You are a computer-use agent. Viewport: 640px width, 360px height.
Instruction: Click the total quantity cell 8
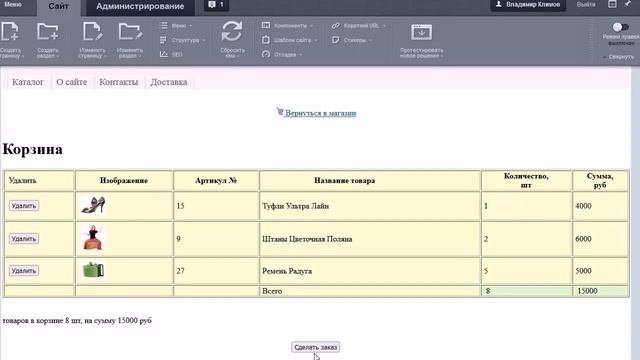(526, 291)
